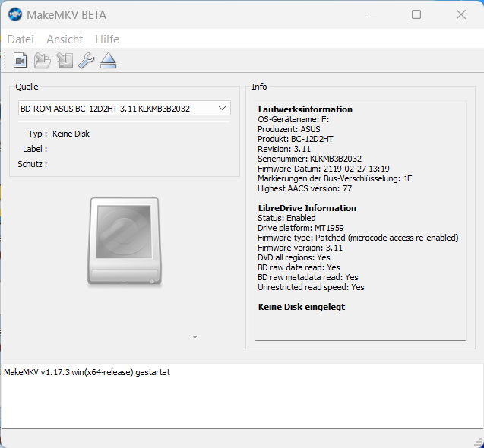
Task: Click the 'DVD all regions: Yes' line
Action: [x=294, y=257]
